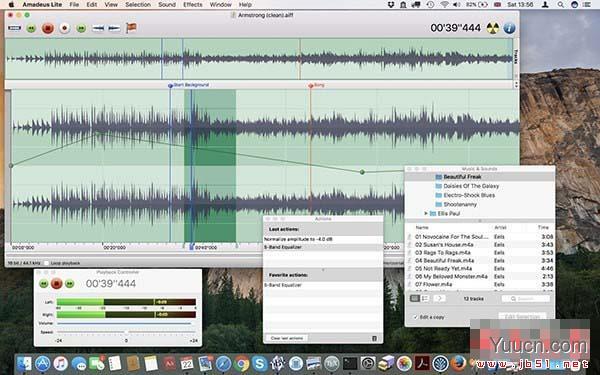Open the Help menu
Image resolution: width=600 pixels, height=375 pixels.
[x=245, y=5]
